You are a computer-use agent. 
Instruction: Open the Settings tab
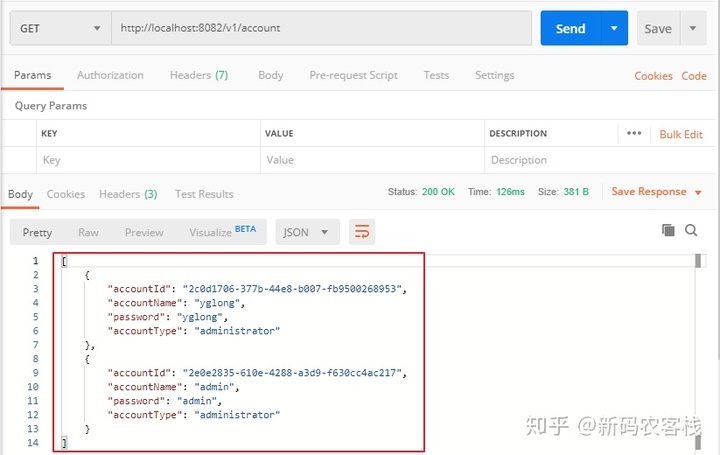click(495, 75)
